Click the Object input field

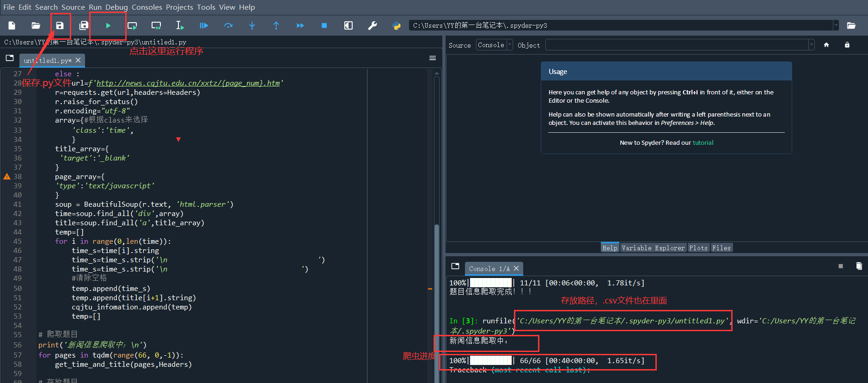coord(677,45)
